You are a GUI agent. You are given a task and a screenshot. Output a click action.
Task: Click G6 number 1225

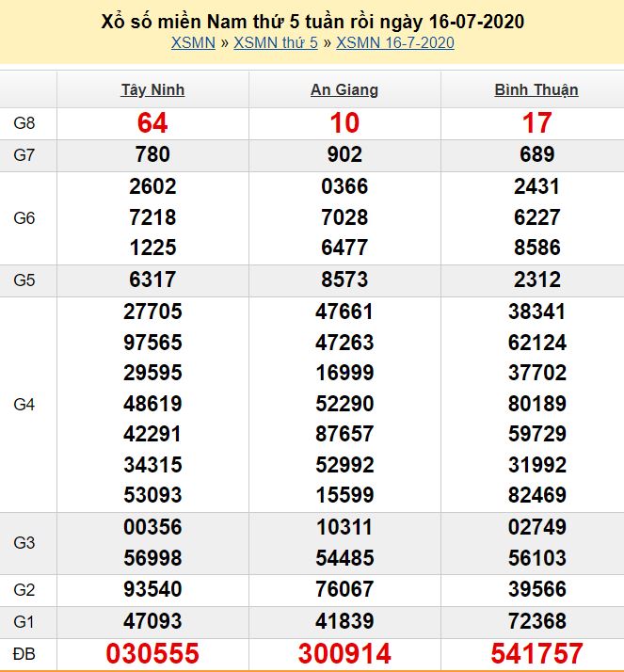pos(153,248)
